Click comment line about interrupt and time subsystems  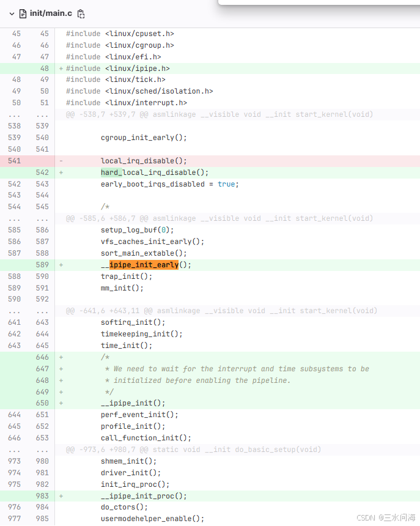click(237, 369)
